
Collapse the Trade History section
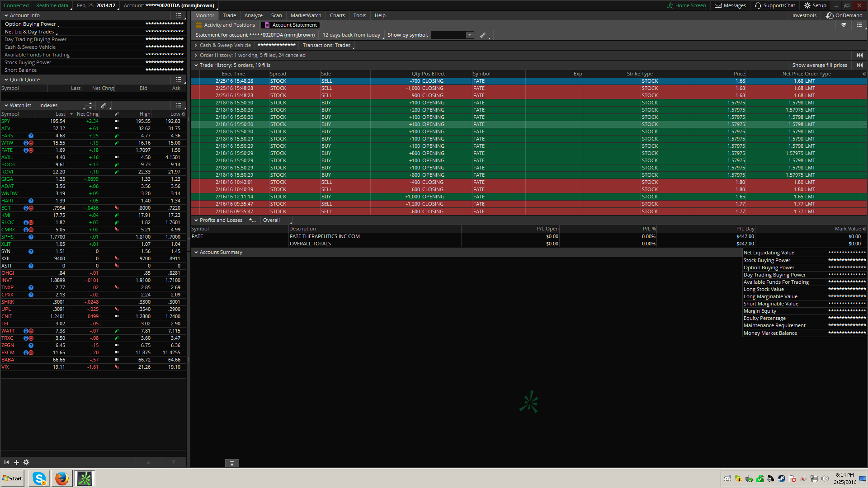point(196,65)
